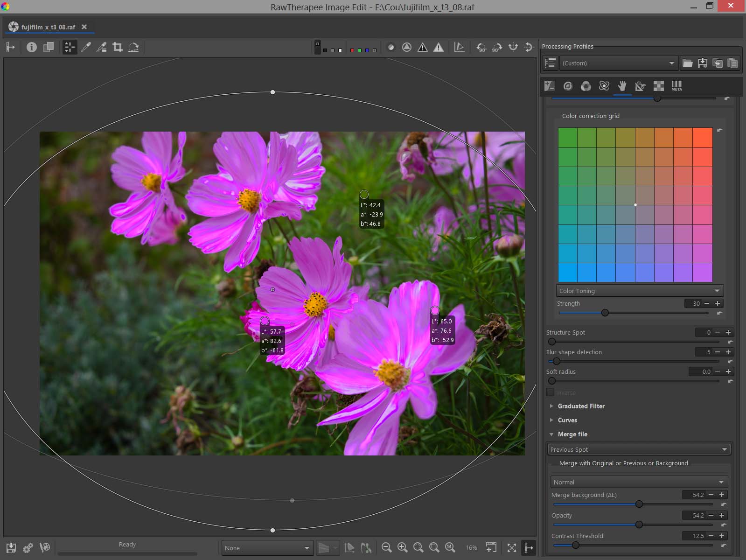Select the crop tool in the toolbar

[118, 47]
